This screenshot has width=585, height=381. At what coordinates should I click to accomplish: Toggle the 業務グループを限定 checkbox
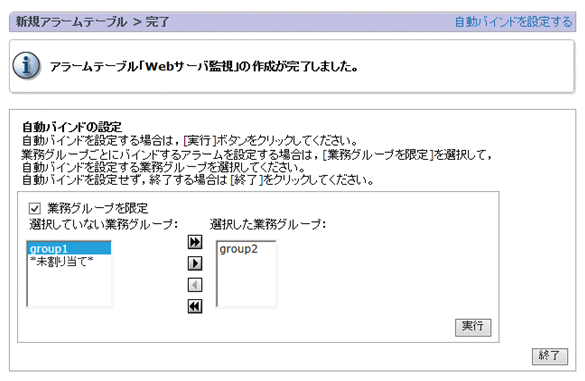coord(34,208)
